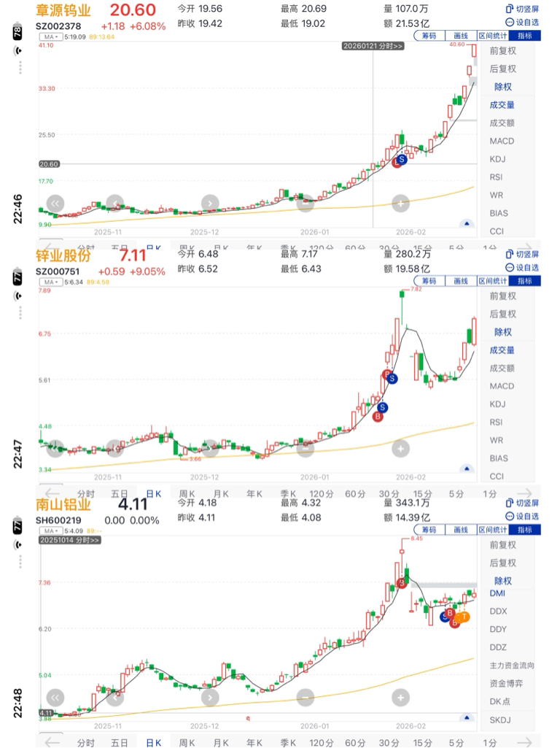The image size is (560, 748).
Task: Open the 20251014 分时>> label on 南山铝业 chart
Action: [69, 540]
